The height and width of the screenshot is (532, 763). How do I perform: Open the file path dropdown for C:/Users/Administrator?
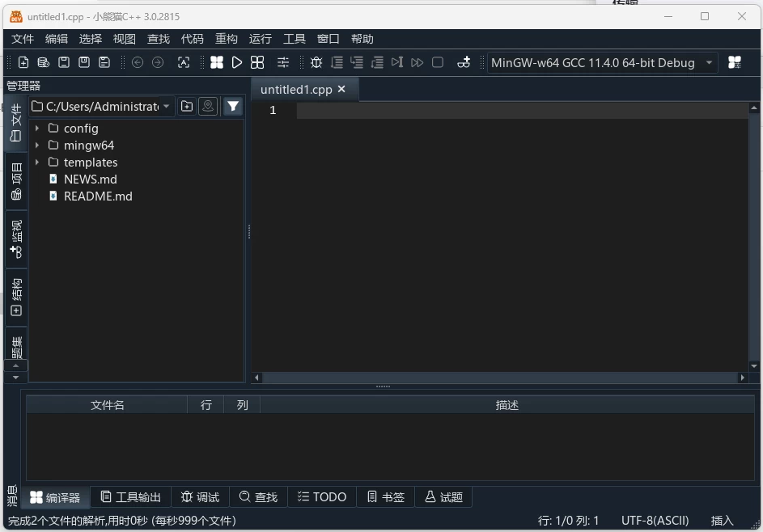coord(167,106)
